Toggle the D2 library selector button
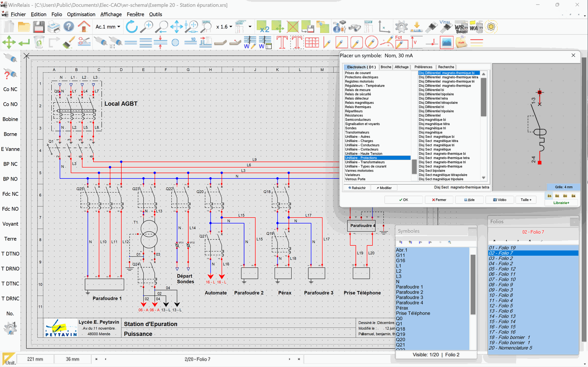588x367 pixels. [x=557, y=196]
